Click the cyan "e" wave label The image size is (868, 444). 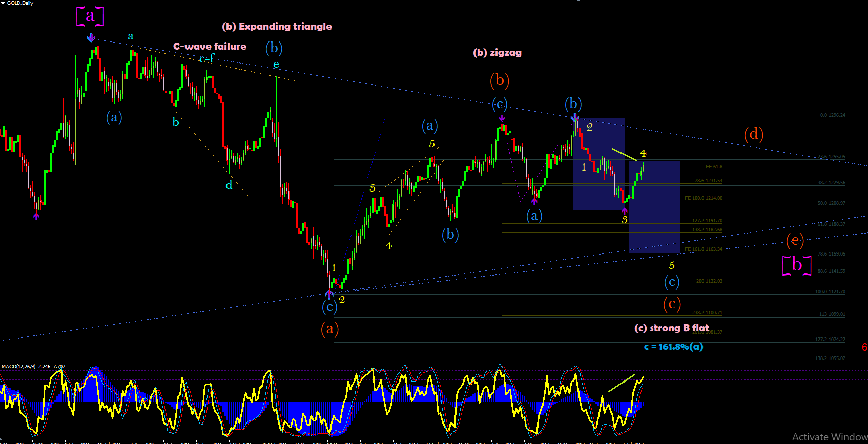tap(276, 64)
